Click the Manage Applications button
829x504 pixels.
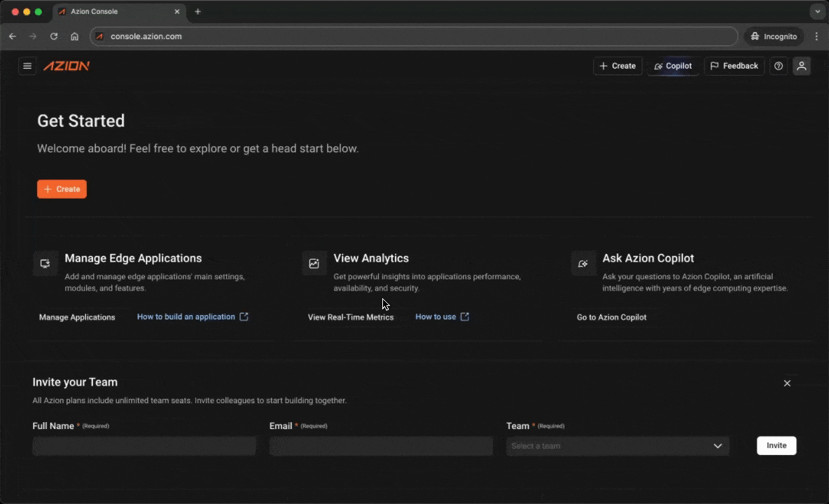(77, 317)
